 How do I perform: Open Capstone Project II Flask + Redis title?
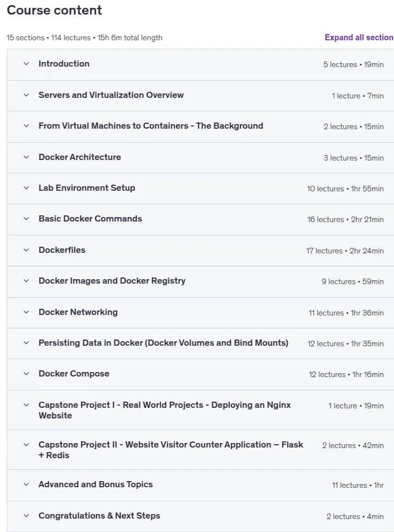tap(171, 450)
